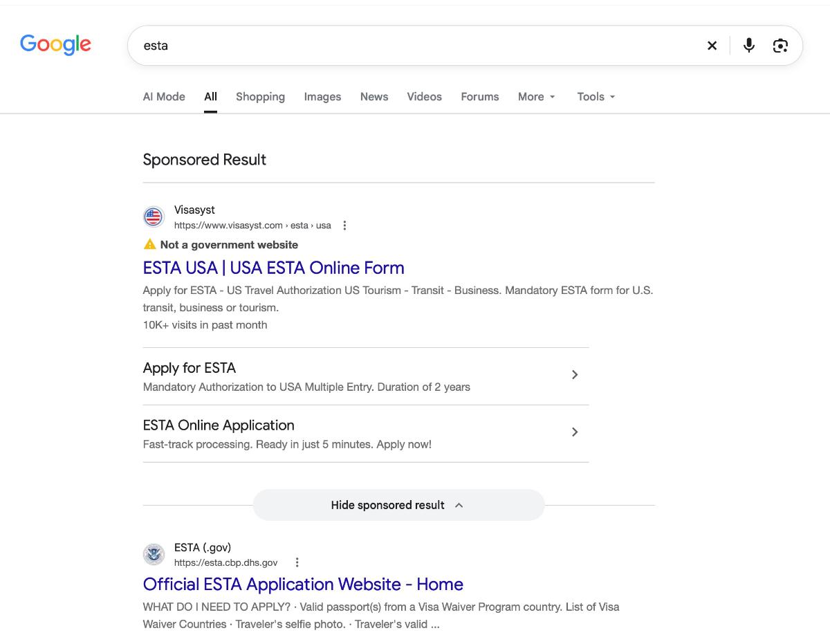Click Fast-track processing description text

click(x=287, y=444)
